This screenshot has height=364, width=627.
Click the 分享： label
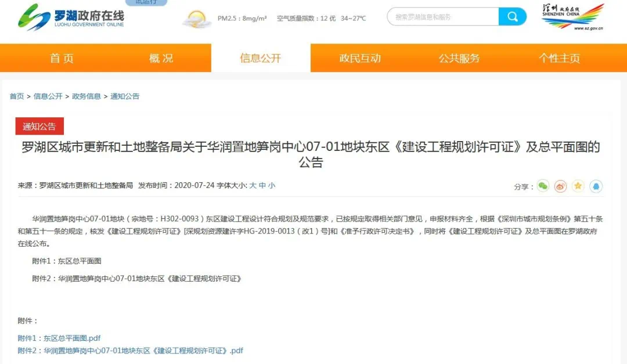tap(524, 187)
